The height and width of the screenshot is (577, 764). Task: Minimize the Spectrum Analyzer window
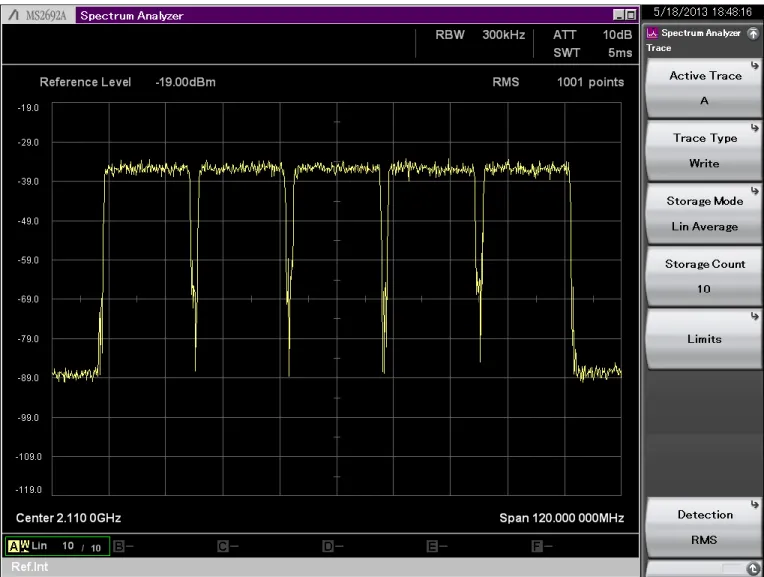tap(618, 15)
